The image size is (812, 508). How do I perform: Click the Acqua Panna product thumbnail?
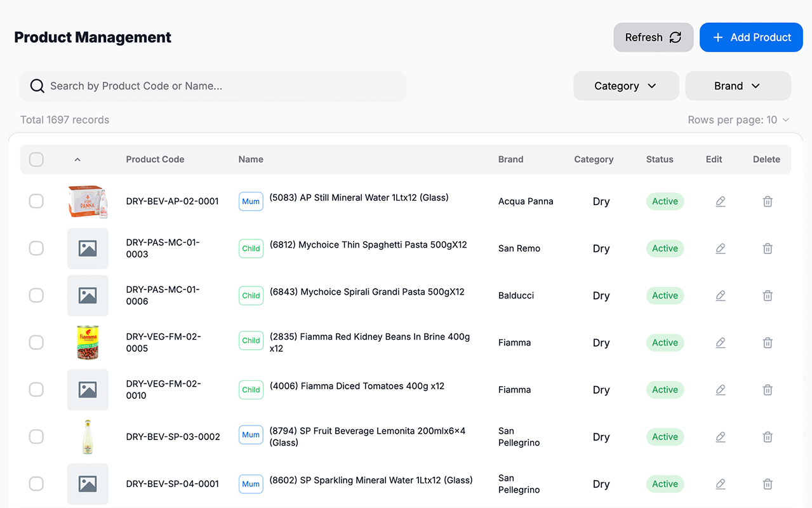[88, 201]
